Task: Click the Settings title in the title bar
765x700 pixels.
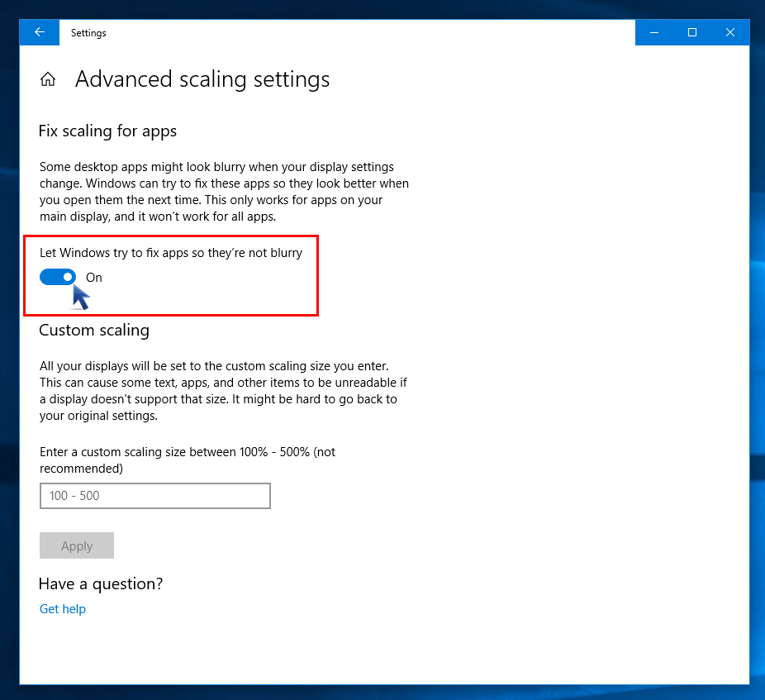Action: (x=88, y=33)
